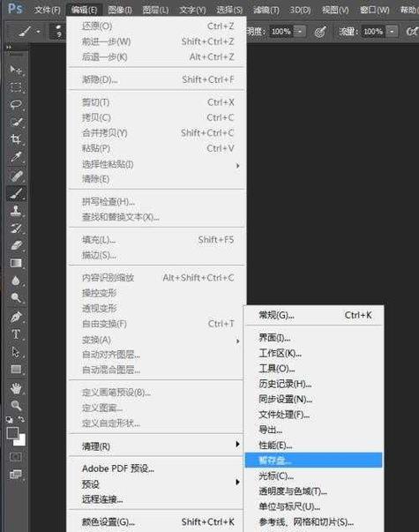Select the Lasso tool
Screen dimensions: 419x532
(x=16, y=104)
